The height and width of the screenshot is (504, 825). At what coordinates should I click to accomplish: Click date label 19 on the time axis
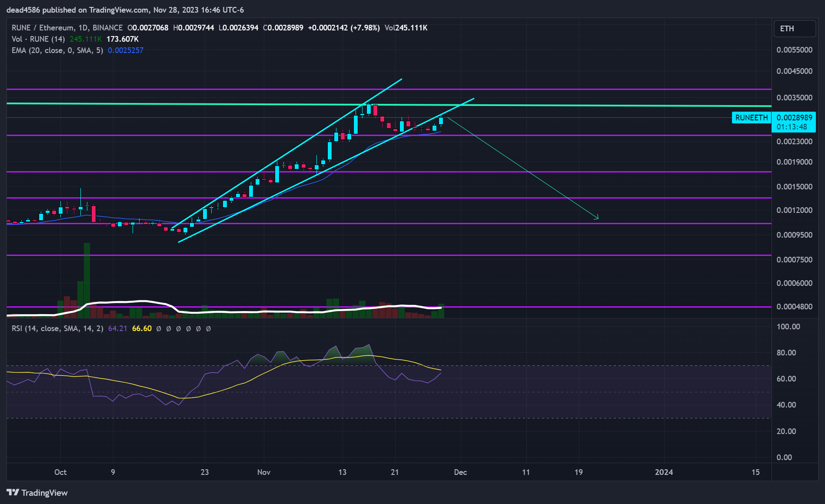pyautogui.click(x=579, y=472)
